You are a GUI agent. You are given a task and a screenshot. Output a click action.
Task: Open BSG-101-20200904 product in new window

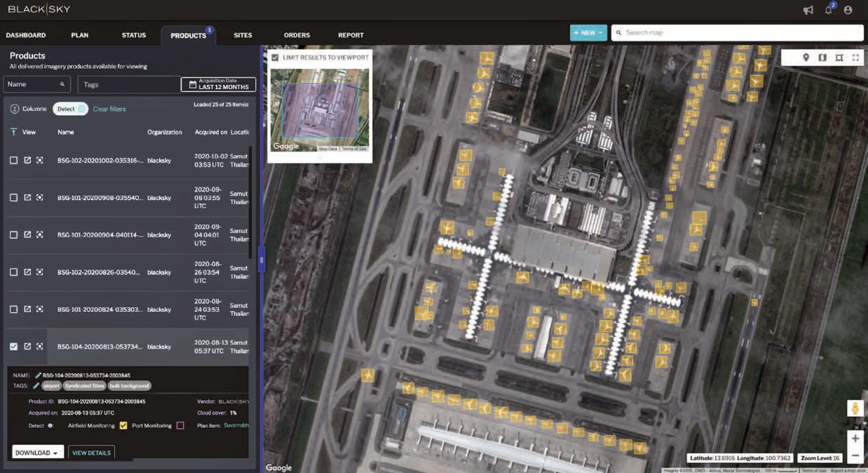(x=27, y=235)
